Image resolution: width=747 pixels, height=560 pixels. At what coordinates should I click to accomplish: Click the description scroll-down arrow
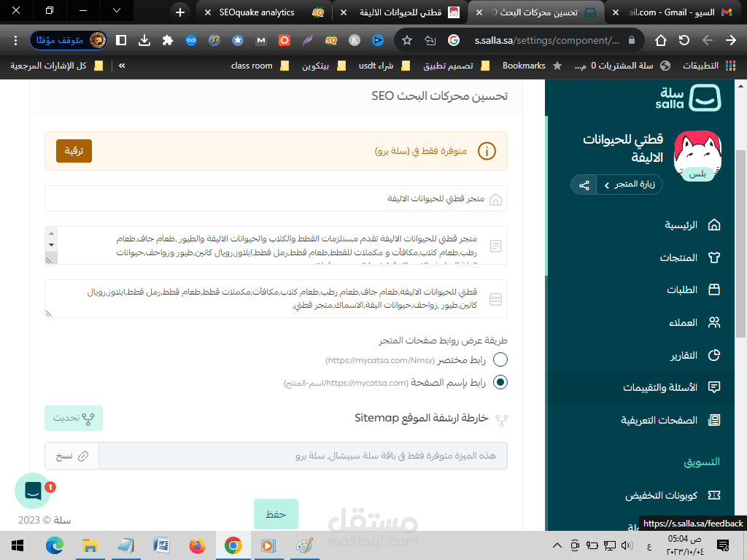[51, 245]
